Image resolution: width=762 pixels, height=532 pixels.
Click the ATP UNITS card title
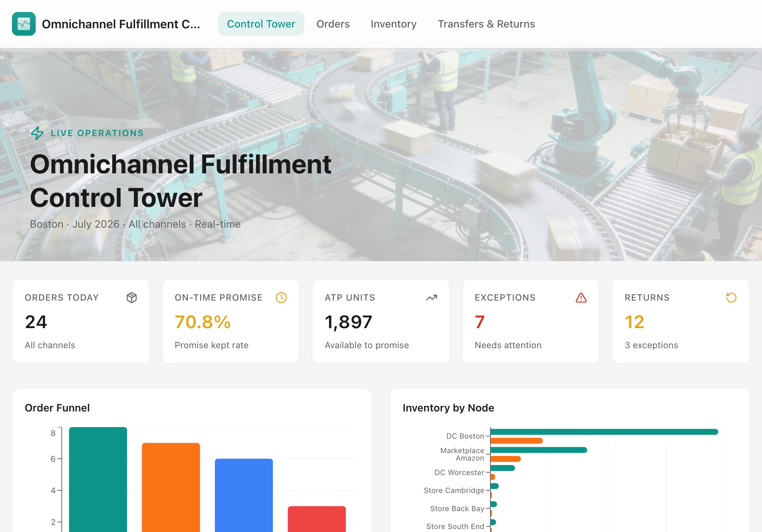coord(350,298)
